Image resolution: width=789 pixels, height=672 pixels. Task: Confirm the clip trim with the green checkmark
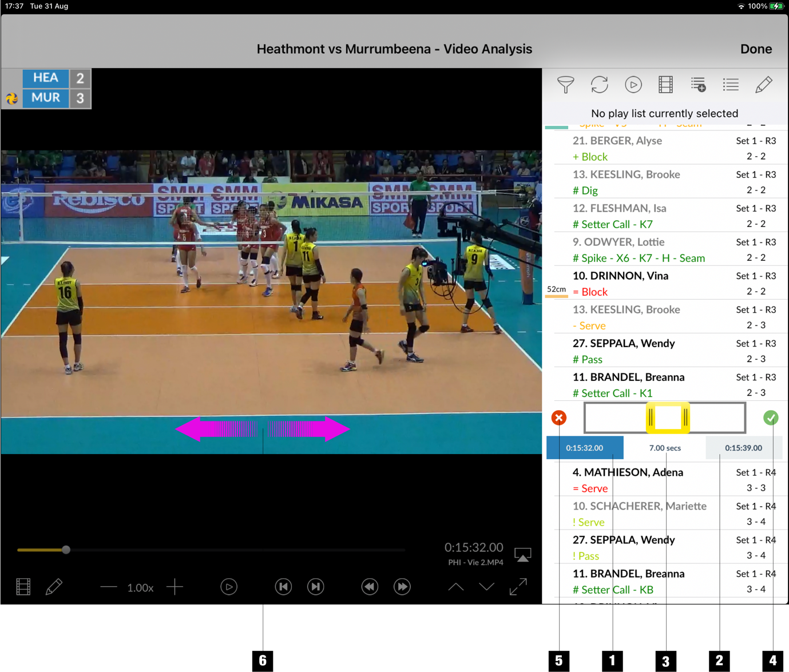pos(771,417)
